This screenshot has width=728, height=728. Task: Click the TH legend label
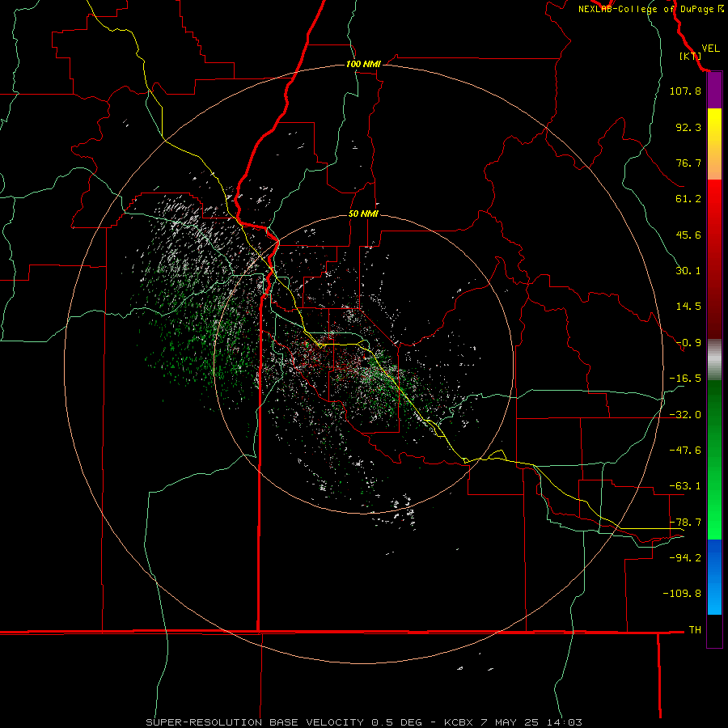coord(695,630)
